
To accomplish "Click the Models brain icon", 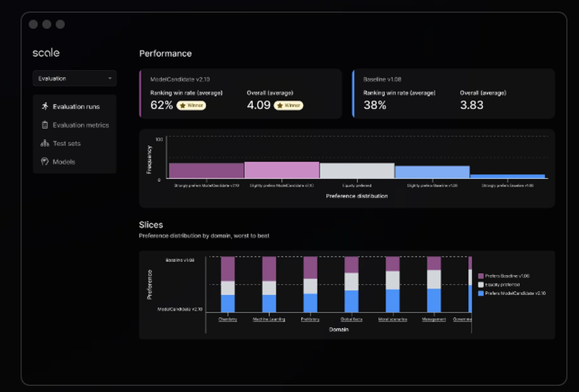I will tap(45, 162).
